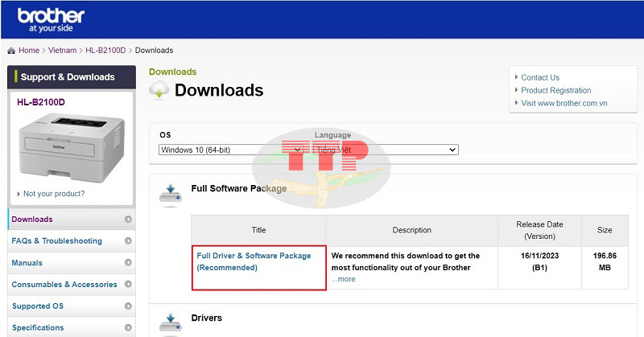Open Home breadcrumb link

coord(29,50)
